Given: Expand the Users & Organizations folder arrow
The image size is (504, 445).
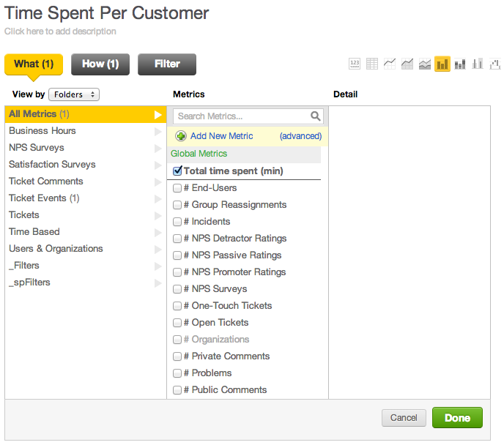Looking at the screenshot, I should pos(157,249).
